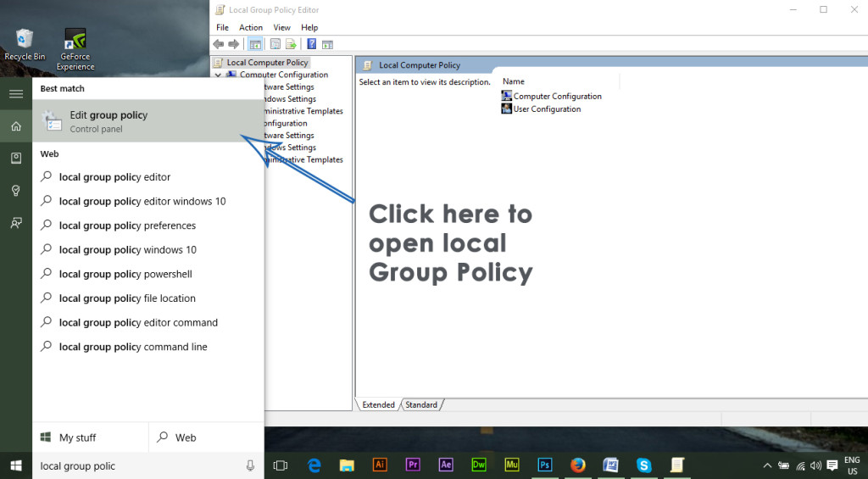Click the battery icon in the system tray
Viewport: 868px width, 479px height.
click(x=783, y=465)
